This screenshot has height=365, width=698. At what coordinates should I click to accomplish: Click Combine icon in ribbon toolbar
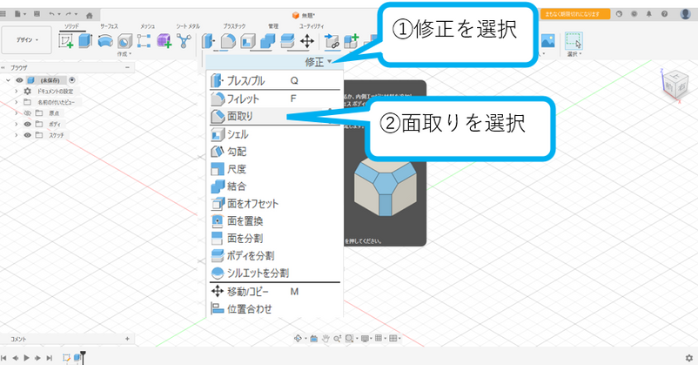(x=267, y=41)
